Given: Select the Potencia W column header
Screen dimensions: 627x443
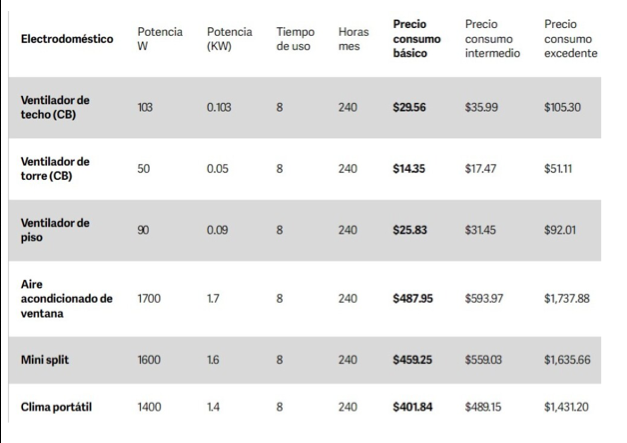Looking at the screenshot, I should tap(160, 39).
